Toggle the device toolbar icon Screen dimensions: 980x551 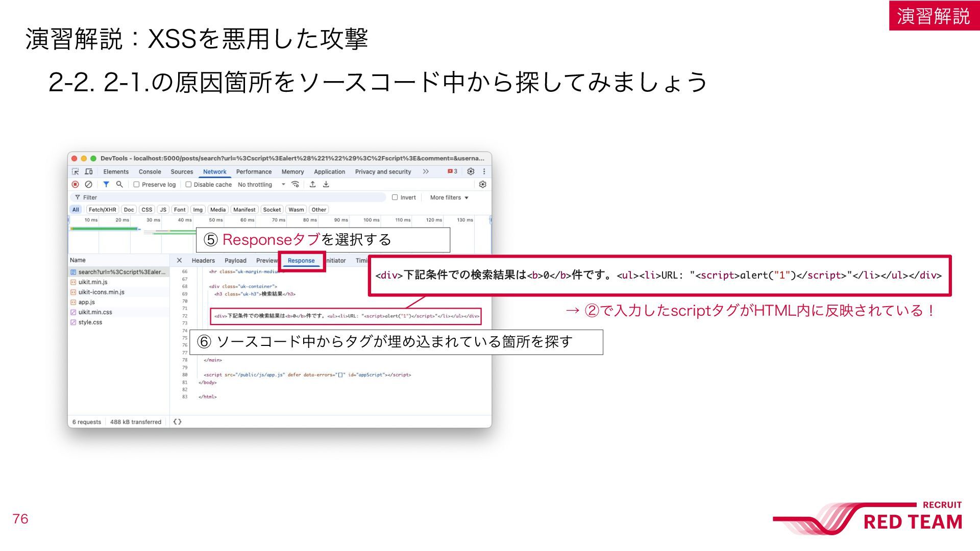tap(89, 172)
